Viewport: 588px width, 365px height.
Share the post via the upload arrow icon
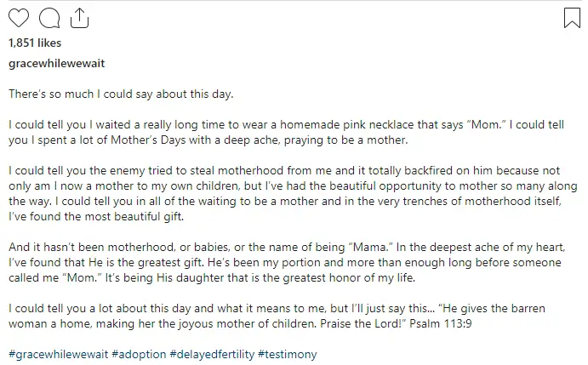pyautogui.click(x=79, y=18)
